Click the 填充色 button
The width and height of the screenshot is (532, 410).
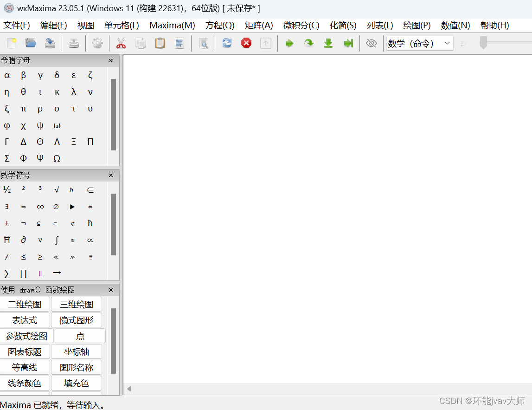coord(77,383)
